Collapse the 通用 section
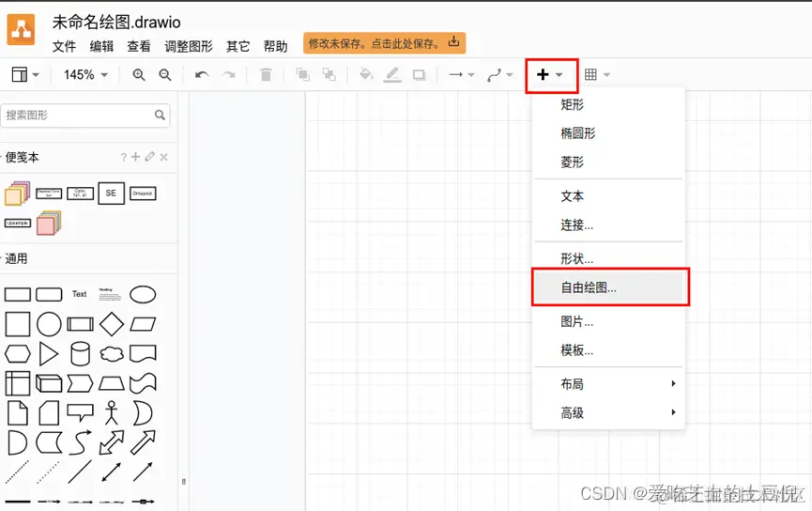 [16, 258]
